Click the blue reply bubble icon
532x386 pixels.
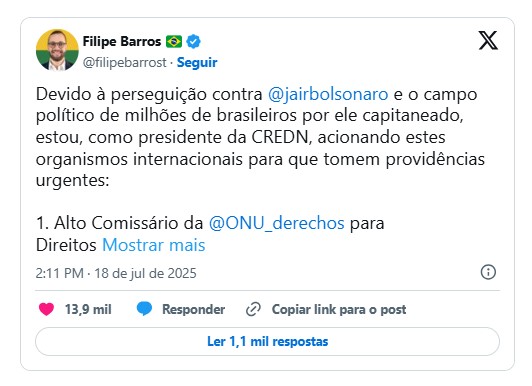click(x=144, y=309)
